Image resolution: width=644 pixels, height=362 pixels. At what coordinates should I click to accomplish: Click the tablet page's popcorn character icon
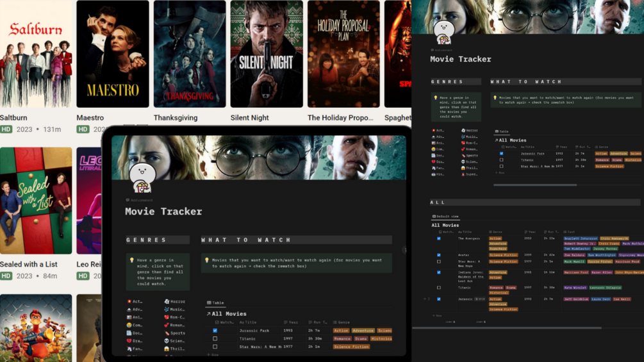coord(142,178)
